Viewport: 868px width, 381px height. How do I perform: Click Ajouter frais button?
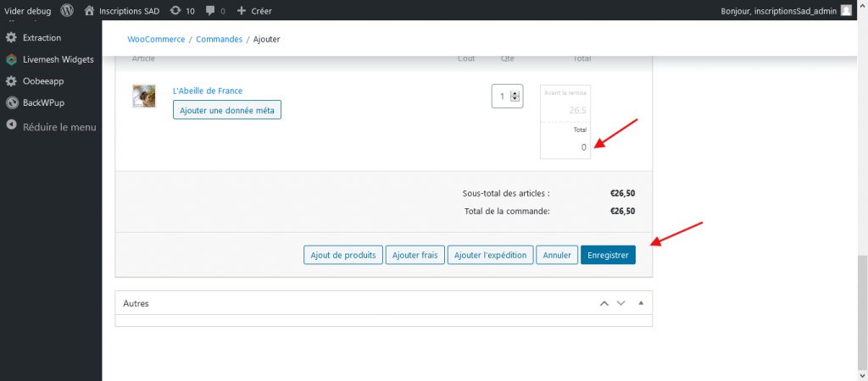(x=415, y=255)
